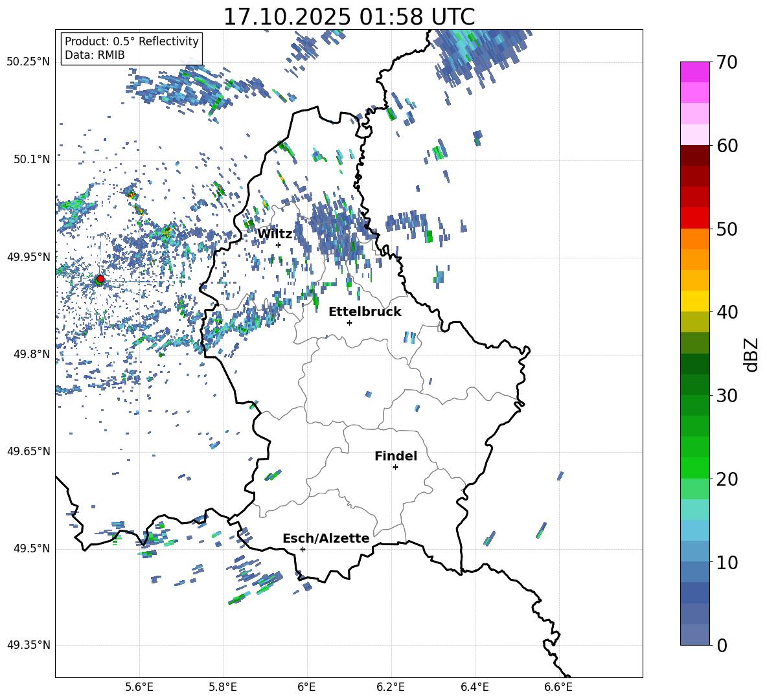
Task: Click the 40 label on colorbar
Action: point(727,312)
